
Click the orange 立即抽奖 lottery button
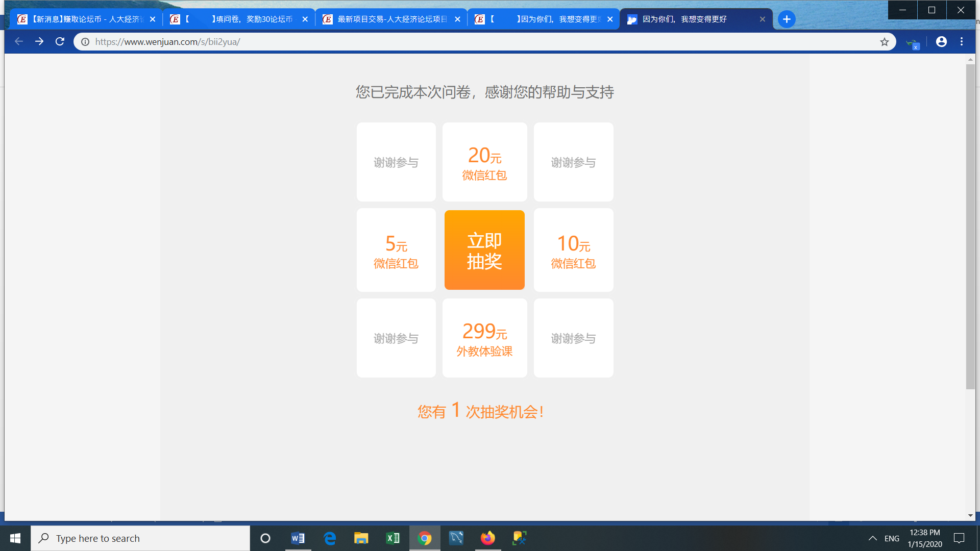484,250
